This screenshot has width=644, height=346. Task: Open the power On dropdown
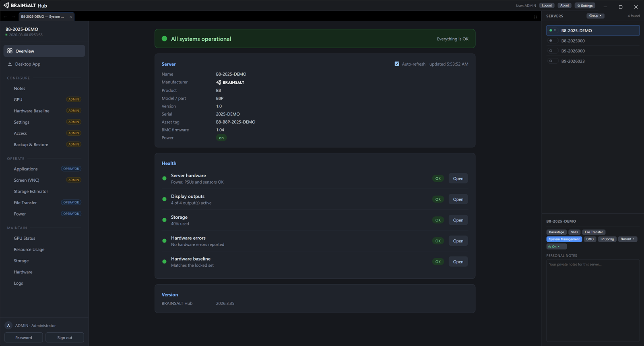(556, 247)
